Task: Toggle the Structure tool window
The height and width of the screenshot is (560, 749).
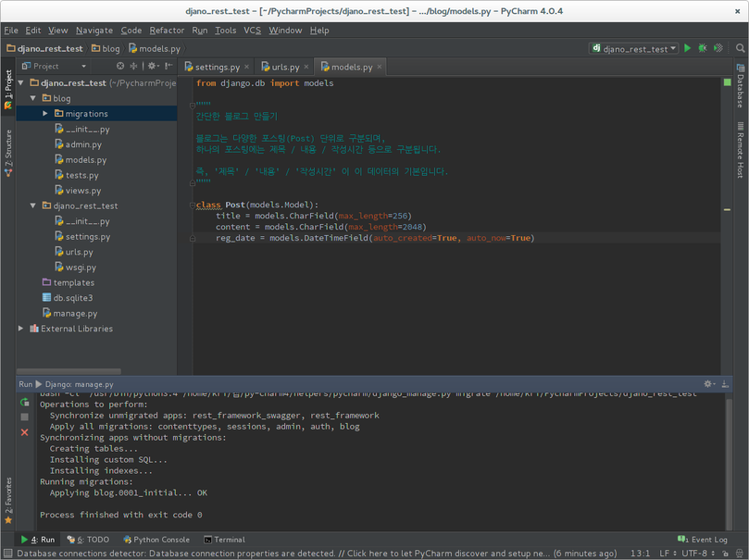Action: pos(8,153)
